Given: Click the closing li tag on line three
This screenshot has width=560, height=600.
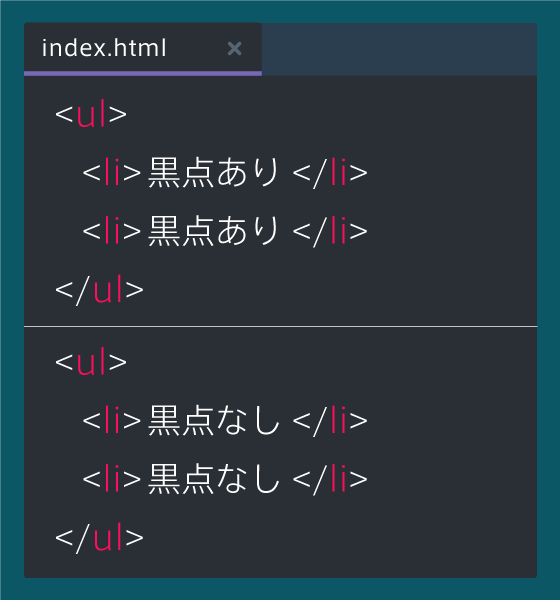Looking at the screenshot, I should click(330, 231).
